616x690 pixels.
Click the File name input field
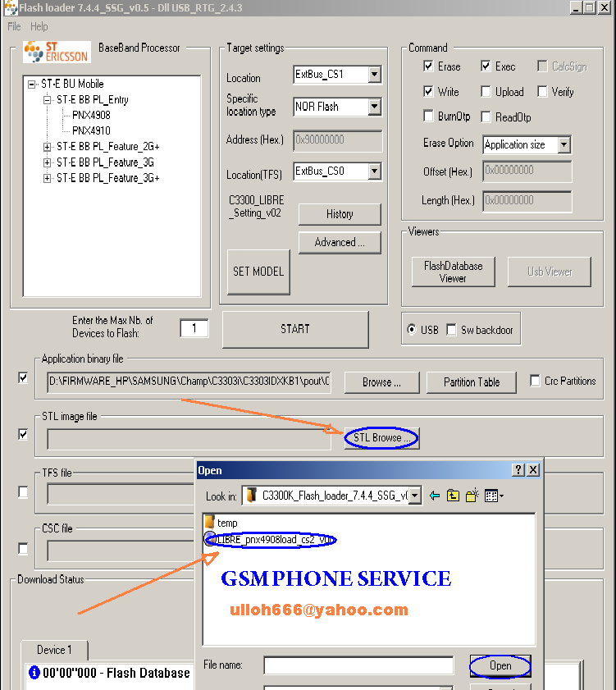pos(358,665)
